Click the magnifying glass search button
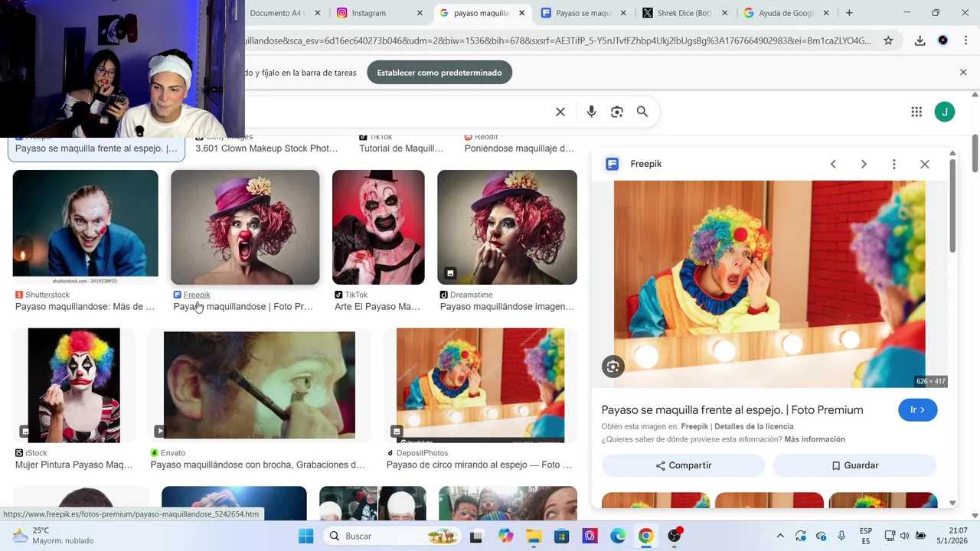 point(642,112)
